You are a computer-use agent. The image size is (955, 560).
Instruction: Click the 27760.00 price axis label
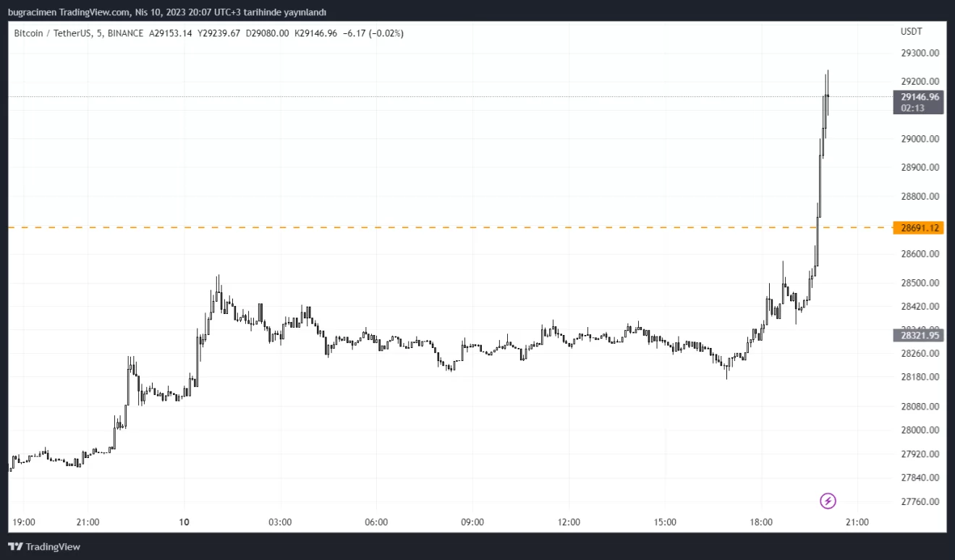[x=920, y=501]
